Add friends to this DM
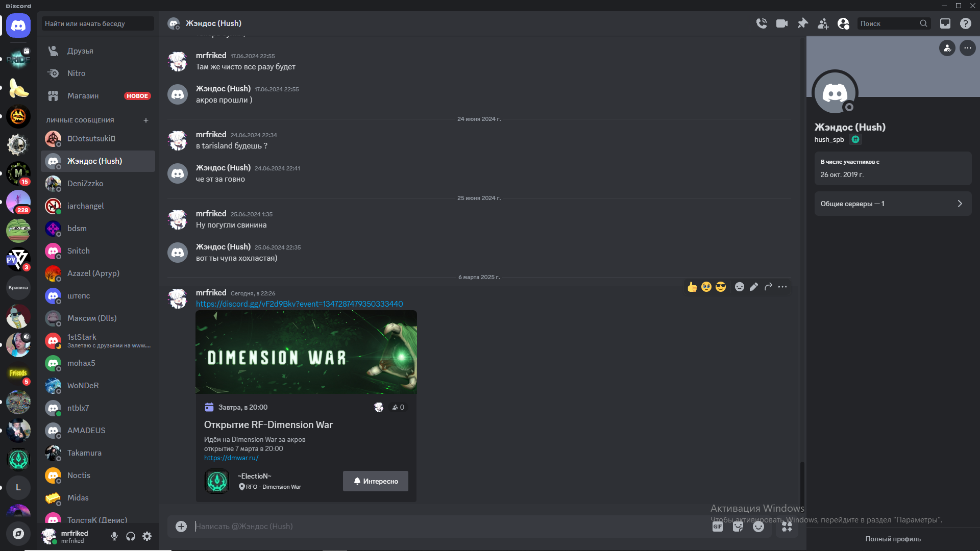This screenshot has height=551, width=980. (823, 23)
